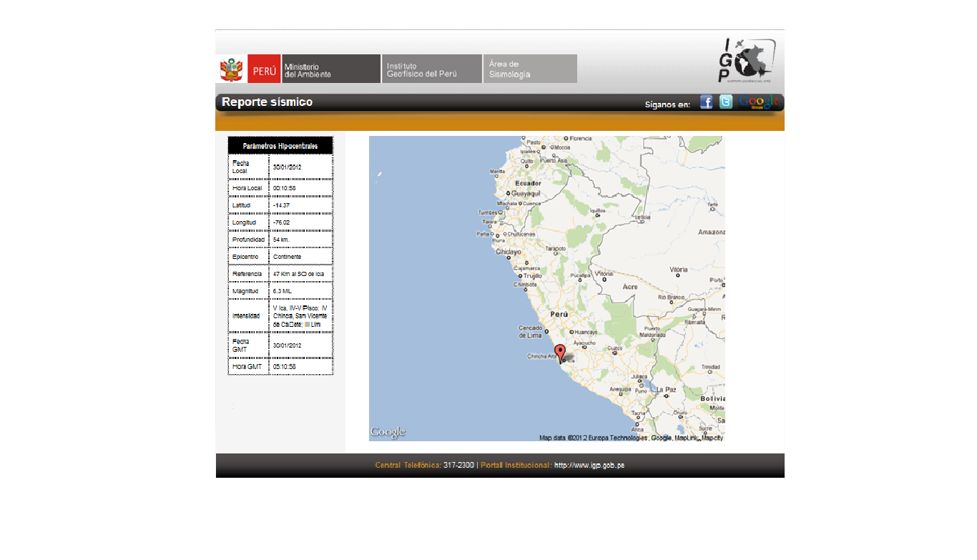
Task: Click the Acre label on the map
Action: pos(630,287)
